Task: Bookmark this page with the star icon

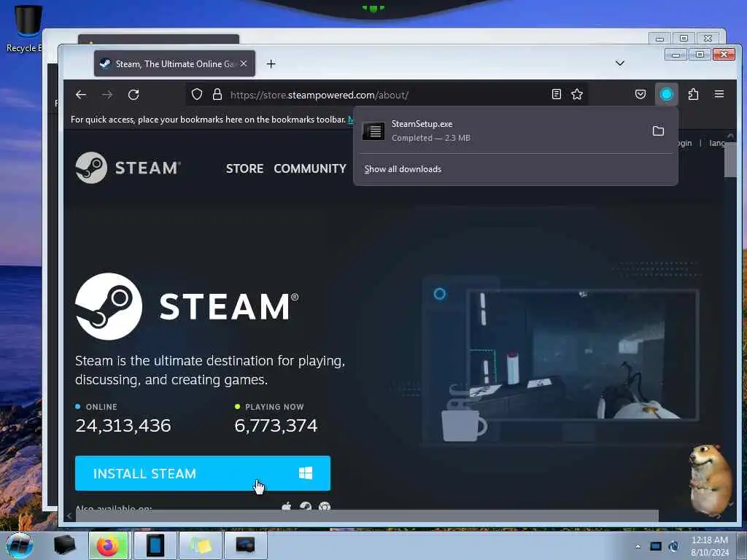Action: point(577,94)
